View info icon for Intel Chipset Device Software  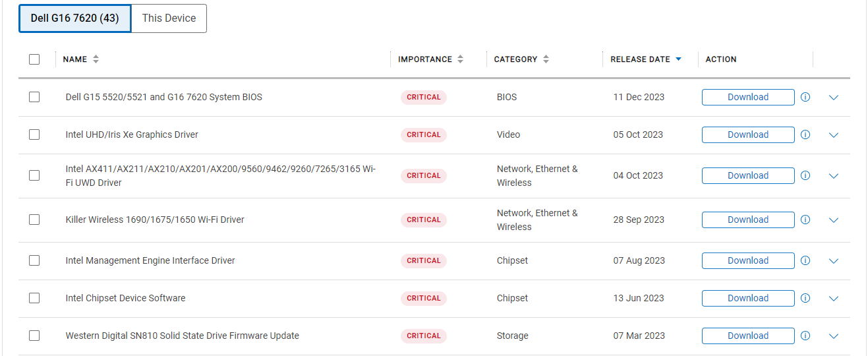(805, 298)
